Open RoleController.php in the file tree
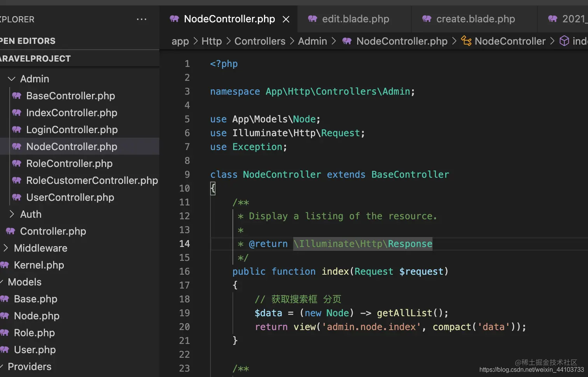Viewport: 588px width, 377px height. [69, 164]
